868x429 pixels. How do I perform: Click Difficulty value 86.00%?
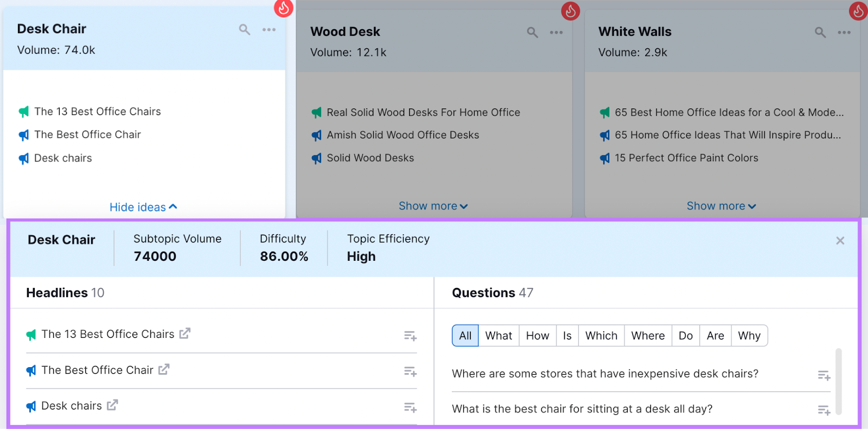tap(284, 257)
